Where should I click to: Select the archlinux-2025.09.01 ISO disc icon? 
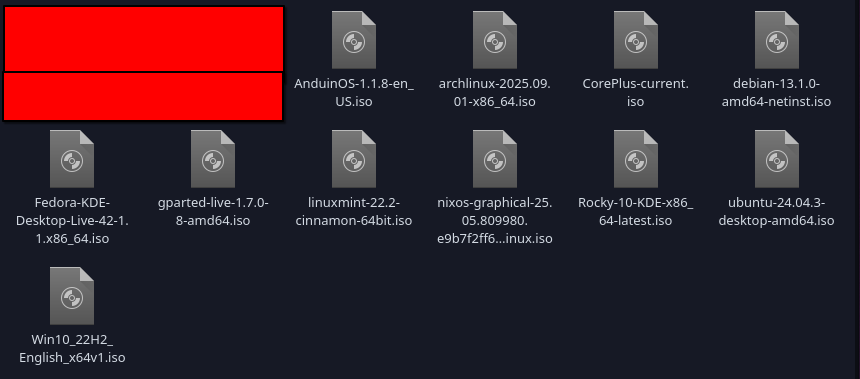pyautogui.click(x=495, y=40)
